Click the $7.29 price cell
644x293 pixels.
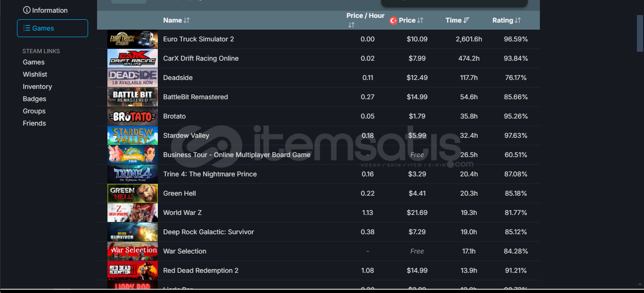tap(417, 232)
